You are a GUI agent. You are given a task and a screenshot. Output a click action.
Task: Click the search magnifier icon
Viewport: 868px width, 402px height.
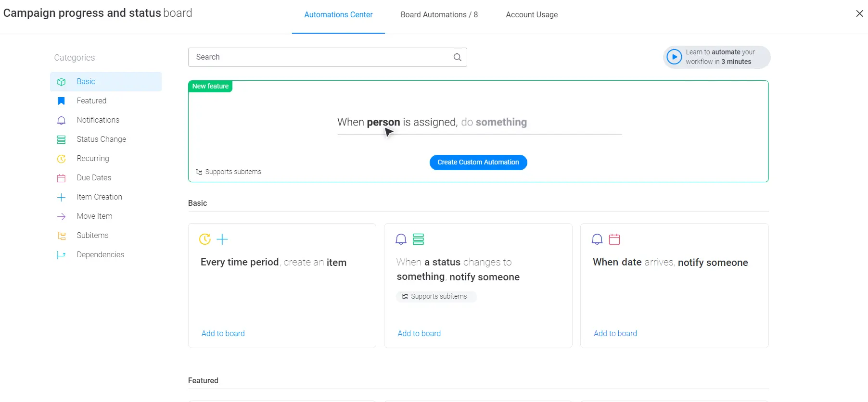[x=457, y=57]
